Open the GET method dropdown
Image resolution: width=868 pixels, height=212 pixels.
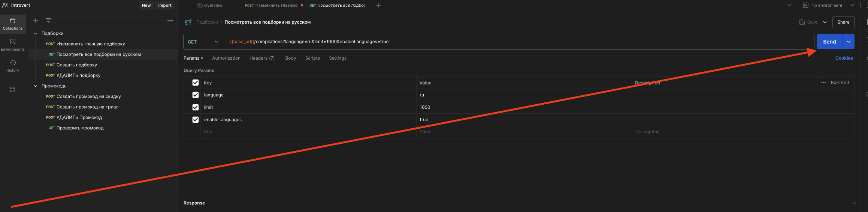pos(203,42)
